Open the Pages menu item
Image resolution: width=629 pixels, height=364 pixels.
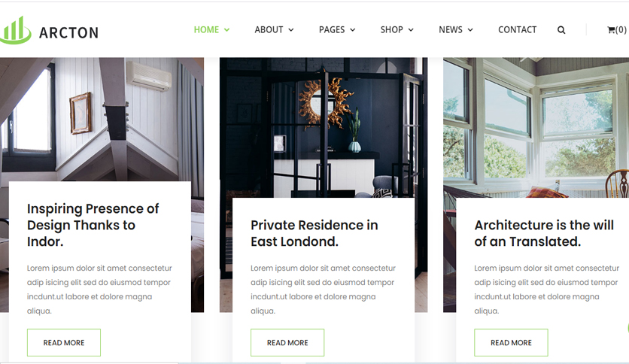(332, 29)
